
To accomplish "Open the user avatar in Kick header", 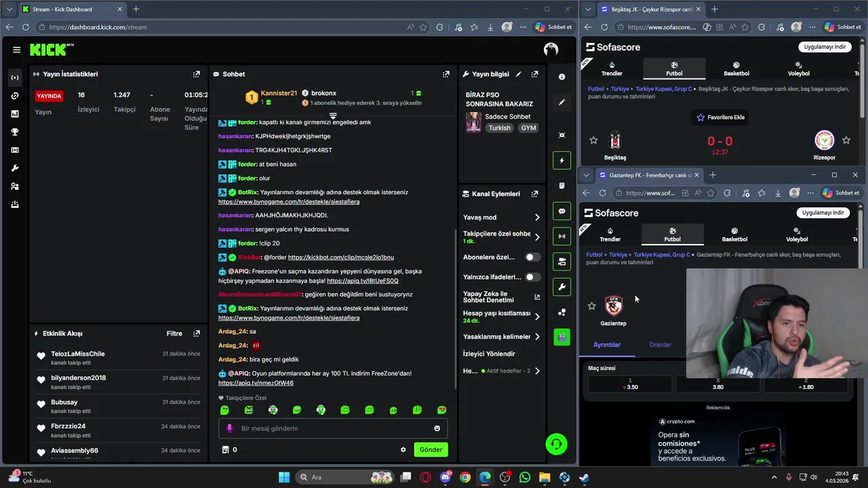I will tap(551, 49).
